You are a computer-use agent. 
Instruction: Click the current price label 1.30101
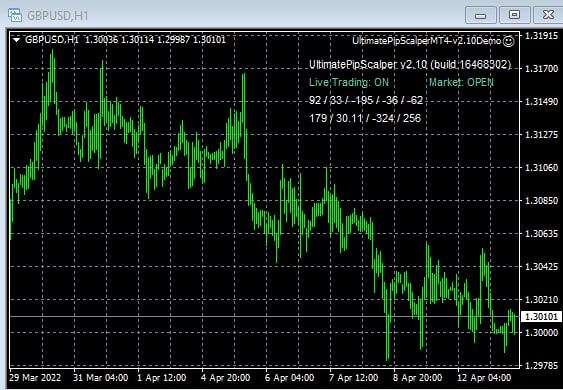[541, 317]
